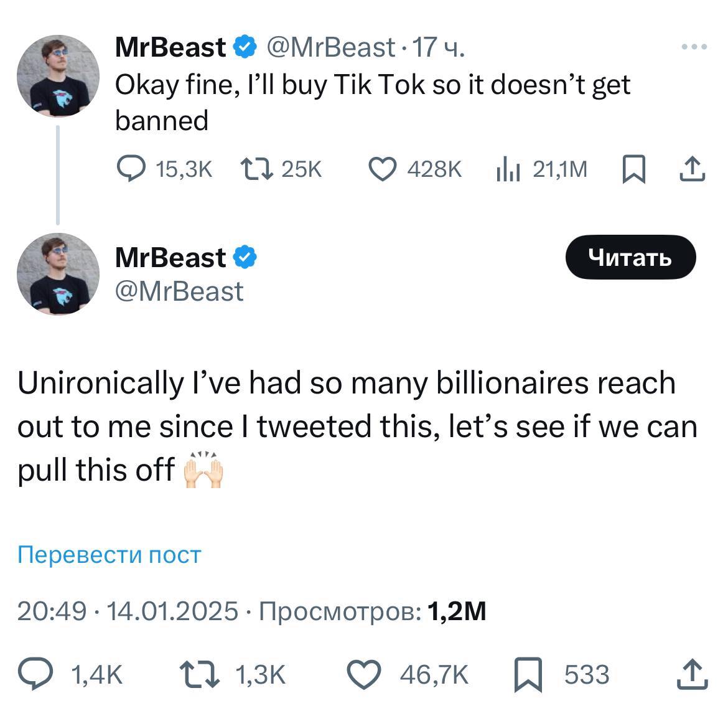This screenshot has width=728, height=721.
Task: Open the top MrBeast profile picture
Action: click(x=58, y=76)
